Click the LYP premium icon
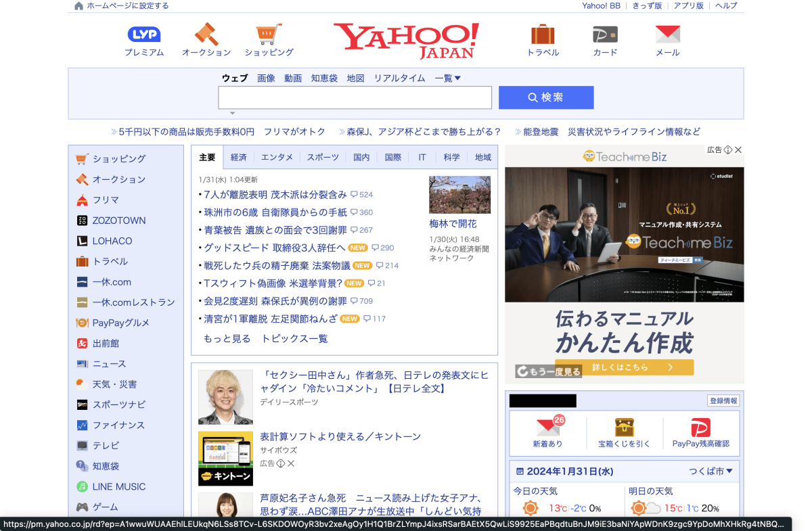 coord(143,32)
